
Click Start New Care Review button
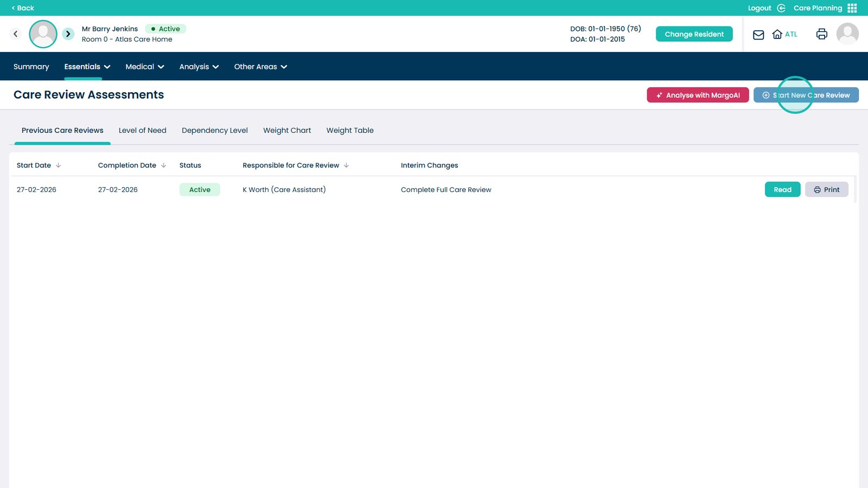pos(806,95)
